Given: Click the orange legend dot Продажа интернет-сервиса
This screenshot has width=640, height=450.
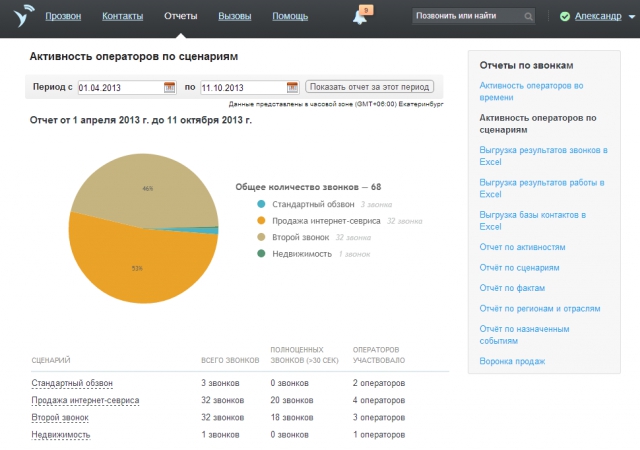Looking at the screenshot, I should [261, 221].
